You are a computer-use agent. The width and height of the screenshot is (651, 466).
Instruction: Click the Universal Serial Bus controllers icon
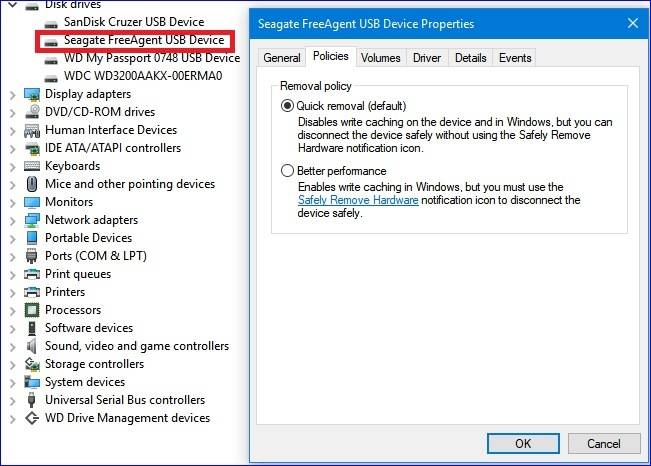pyautogui.click(x=31, y=400)
